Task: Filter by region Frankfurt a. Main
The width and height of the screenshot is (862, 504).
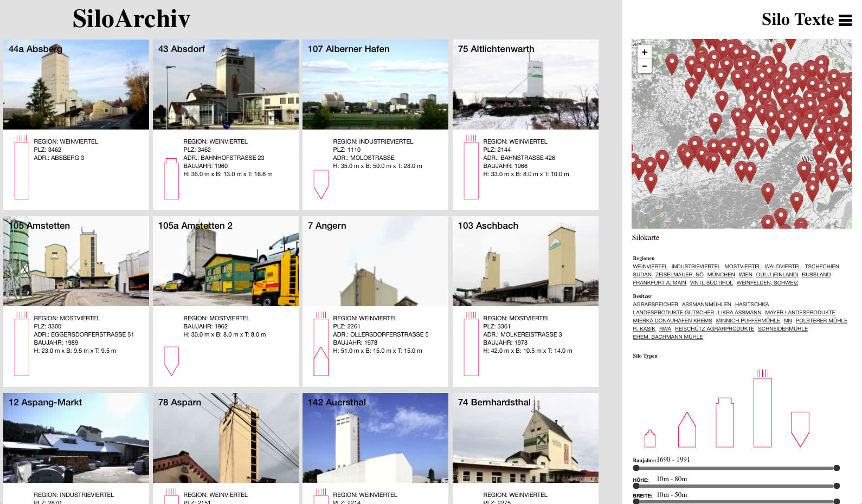Action: point(659,283)
